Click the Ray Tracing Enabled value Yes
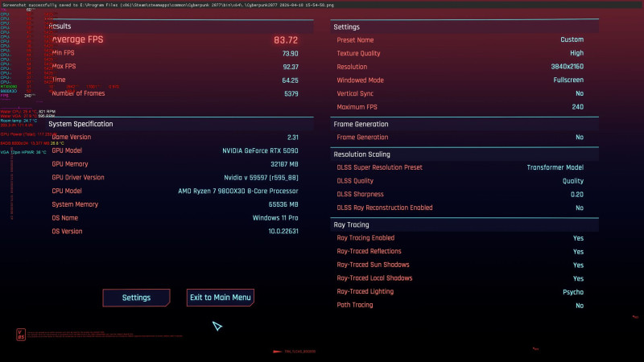The width and height of the screenshot is (644, 362). tap(578, 238)
